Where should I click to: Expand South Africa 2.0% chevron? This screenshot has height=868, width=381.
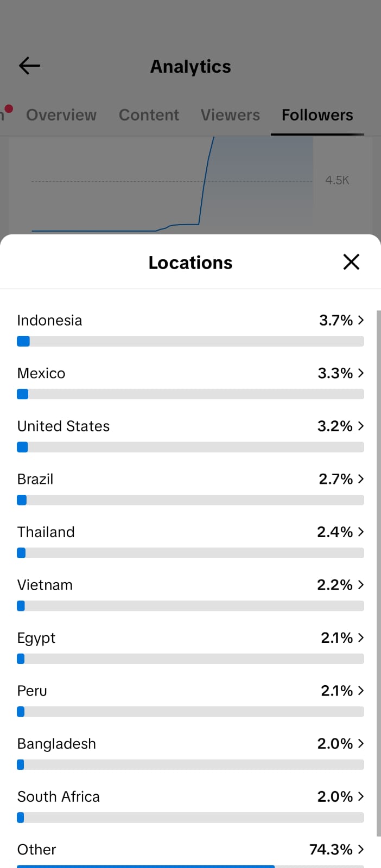(x=361, y=796)
